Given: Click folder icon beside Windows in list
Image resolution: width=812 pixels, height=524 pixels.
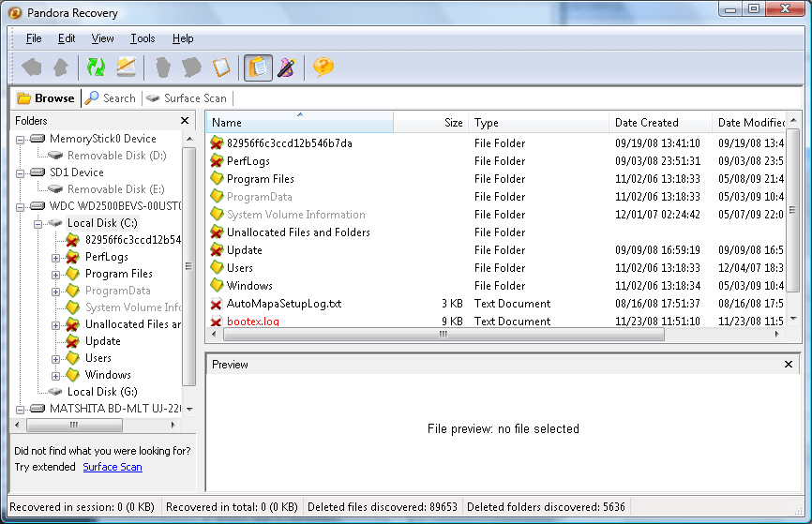Looking at the screenshot, I should click(217, 285).
